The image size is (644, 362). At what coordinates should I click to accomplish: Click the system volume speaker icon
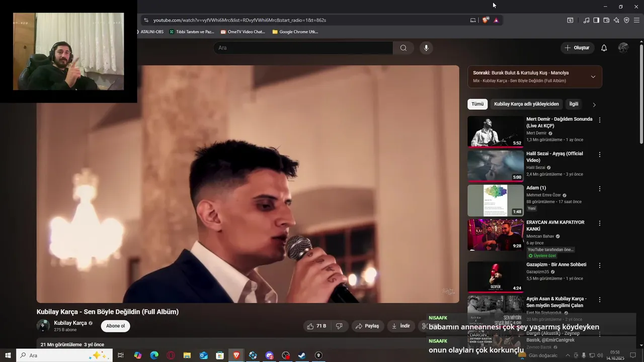coord(600,355)
